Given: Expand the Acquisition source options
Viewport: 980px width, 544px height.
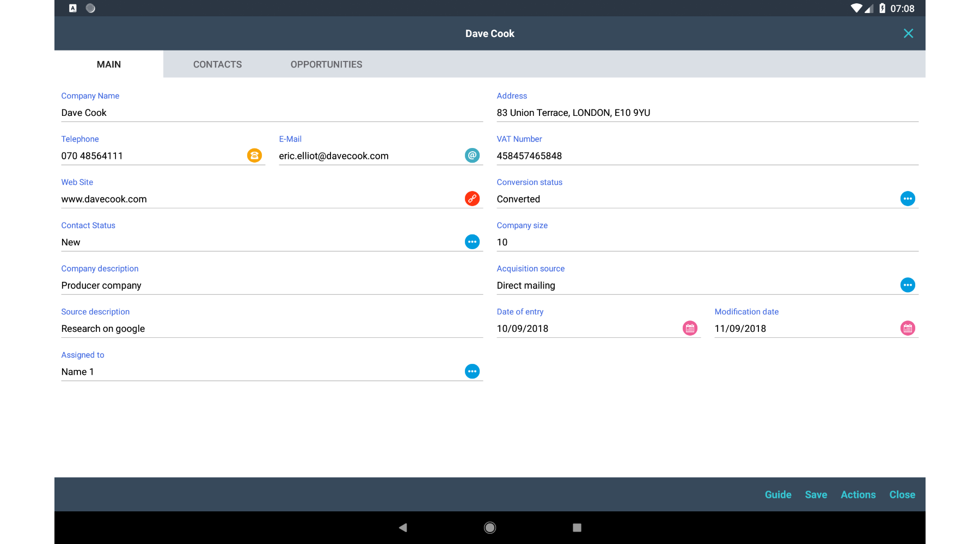Looking at the screenshot, I should (908, 285).
